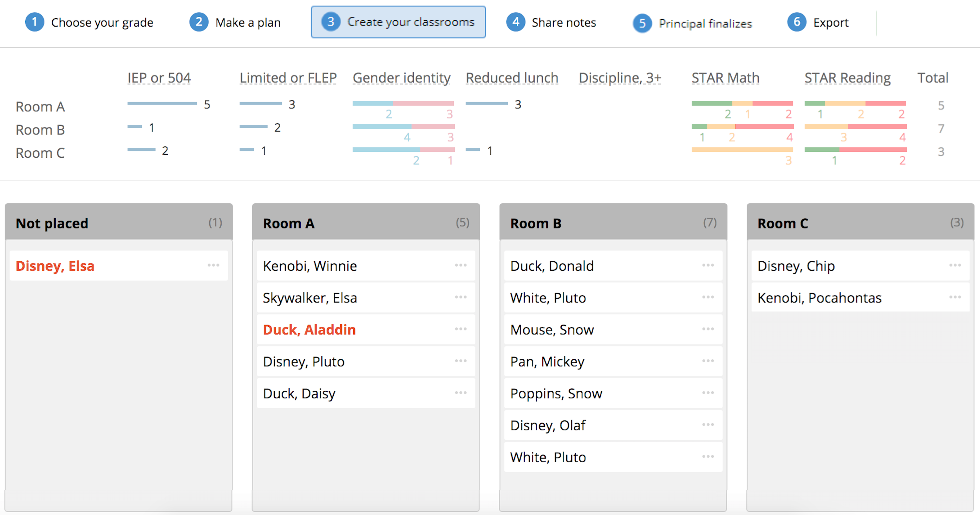
Task: Switch to Share notes step
Action: coord(551,22)
